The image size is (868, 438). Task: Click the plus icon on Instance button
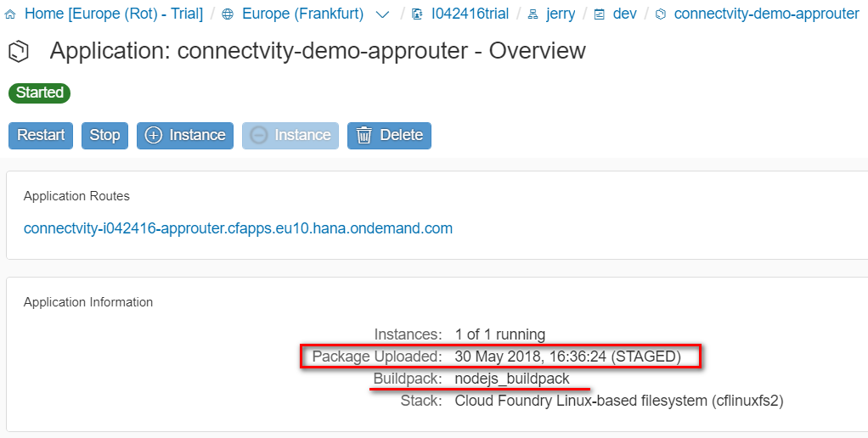pyautogui.click(x=154, y=136)
